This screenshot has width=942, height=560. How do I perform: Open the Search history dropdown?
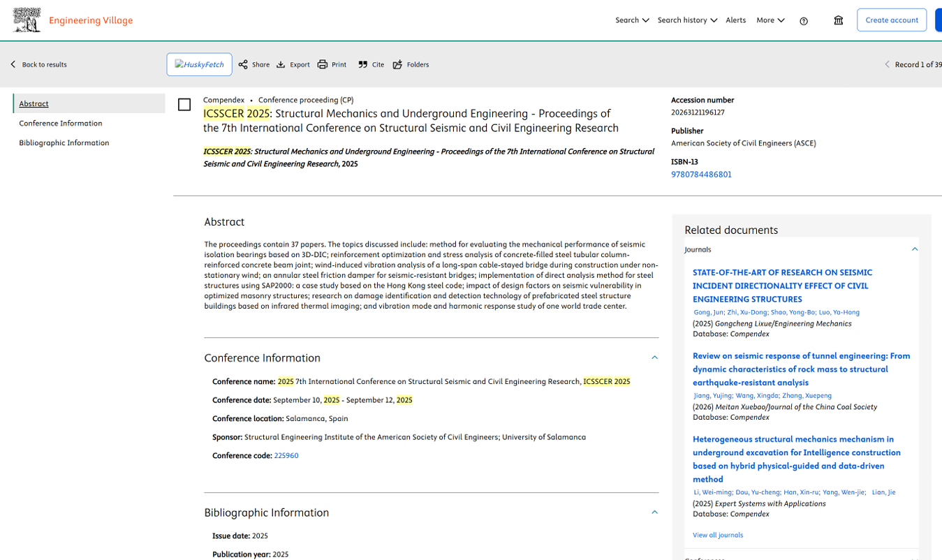(687, 20)
